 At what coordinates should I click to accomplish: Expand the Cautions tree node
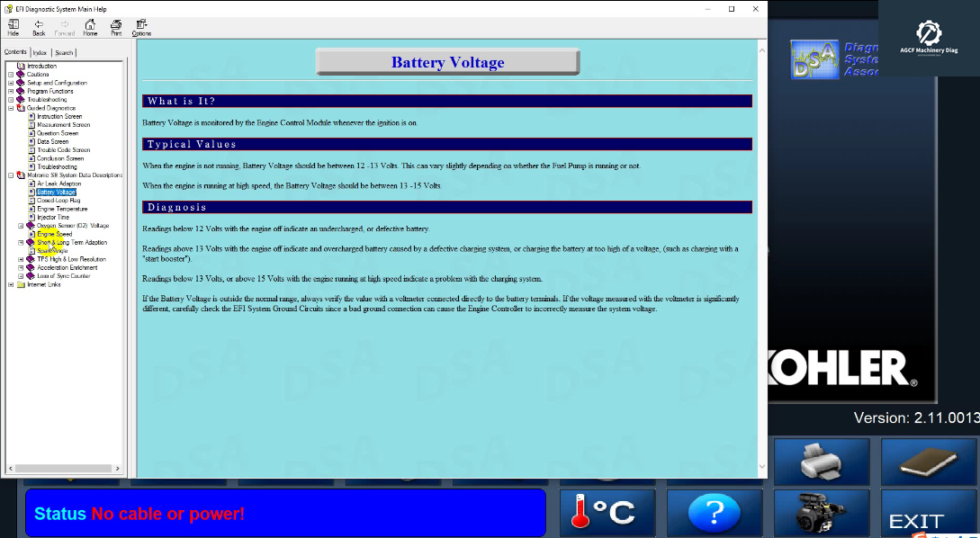click(x=11, y=75)
